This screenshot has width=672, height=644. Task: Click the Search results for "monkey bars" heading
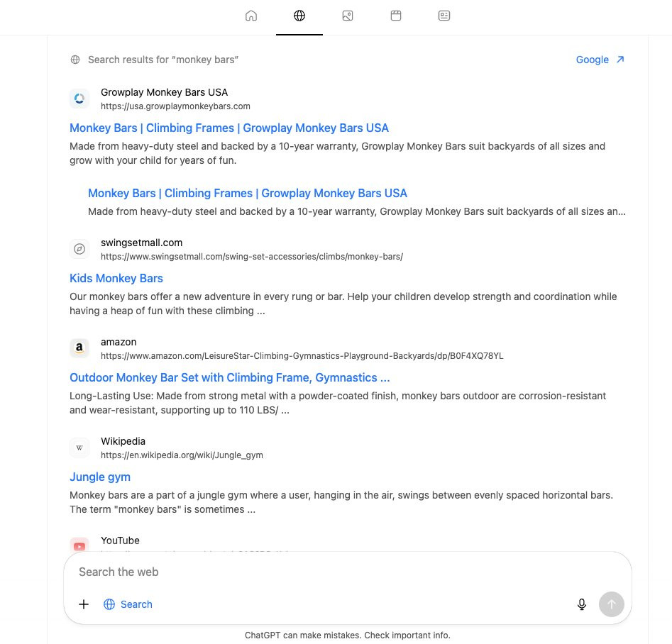pyautogui.click(x=163, y=60)
